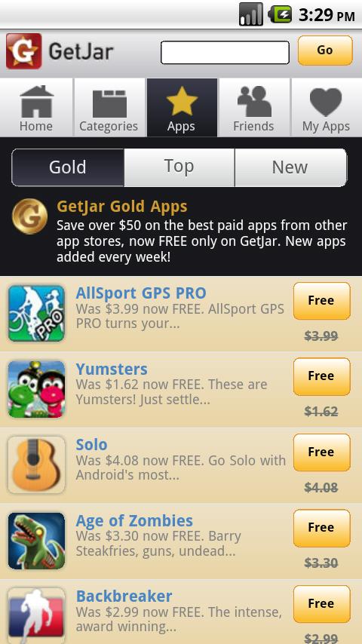Open the My Apps heart tab

pyautogui.click(x=327, y=108)
